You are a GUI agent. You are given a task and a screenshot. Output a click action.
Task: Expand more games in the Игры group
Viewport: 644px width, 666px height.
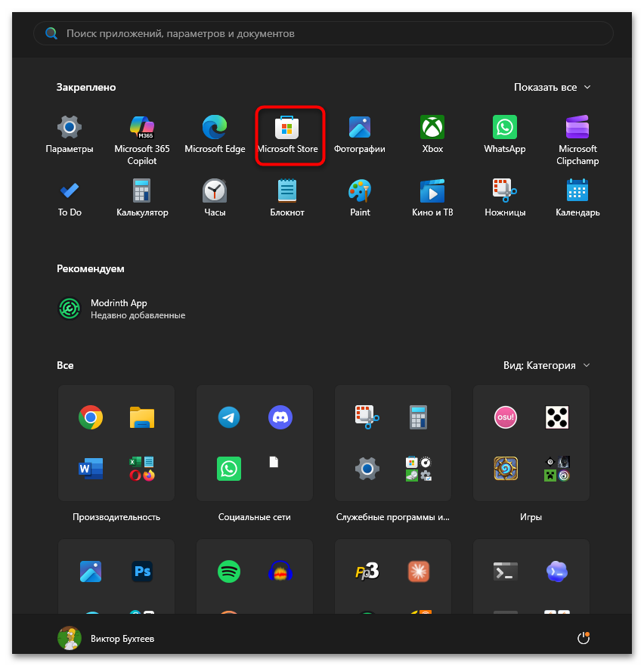coord(557,469)
